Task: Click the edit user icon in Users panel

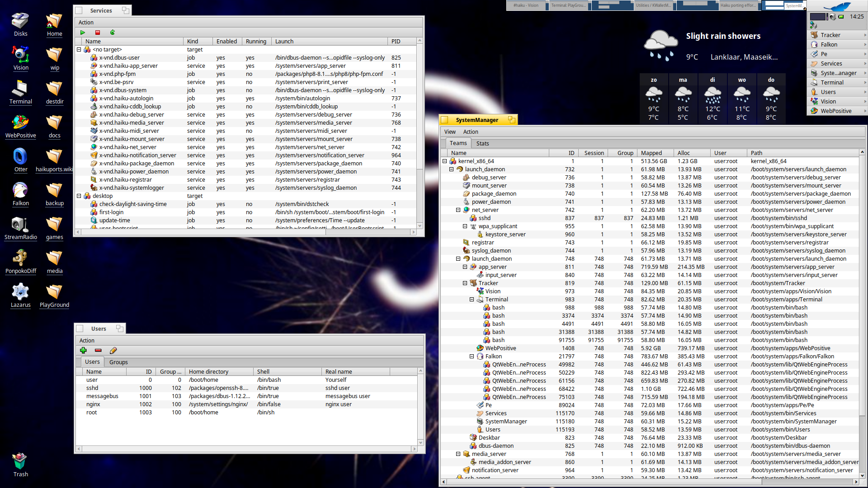Action: [x=113, y=351]
